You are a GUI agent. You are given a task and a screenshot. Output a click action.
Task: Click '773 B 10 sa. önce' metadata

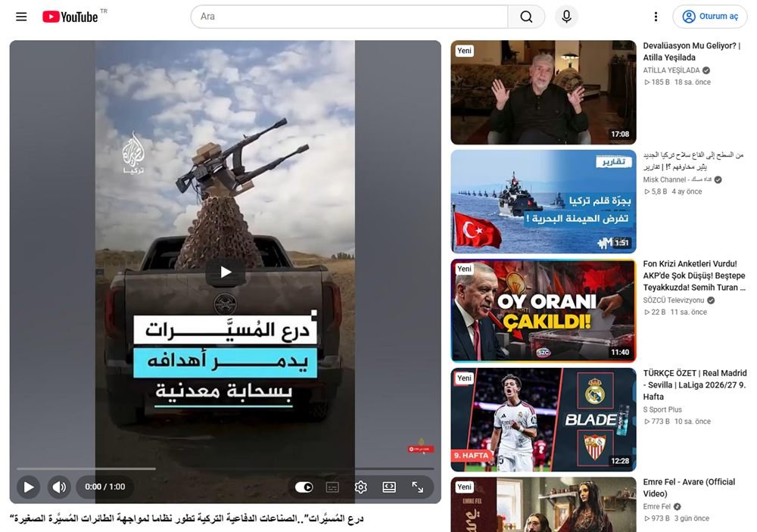point(678,422)
